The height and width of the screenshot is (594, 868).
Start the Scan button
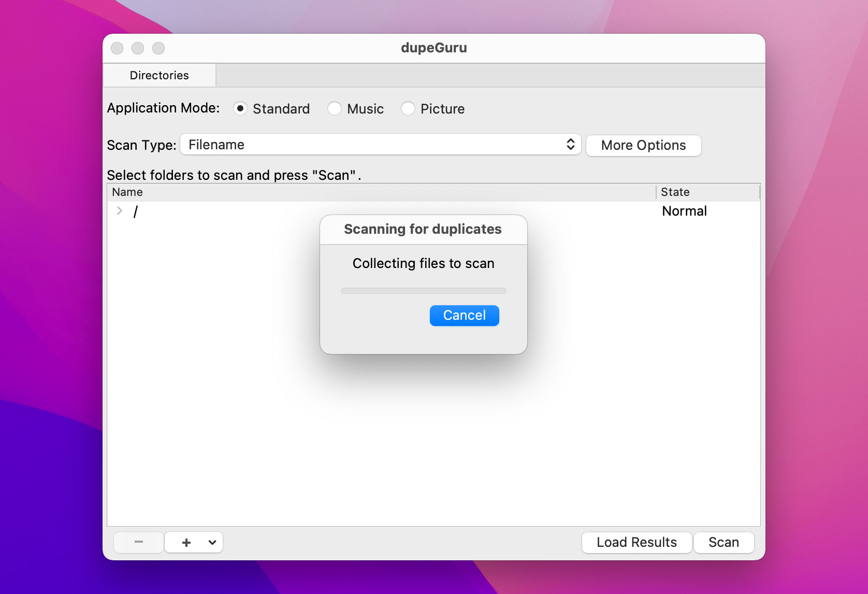pos(724,542)
